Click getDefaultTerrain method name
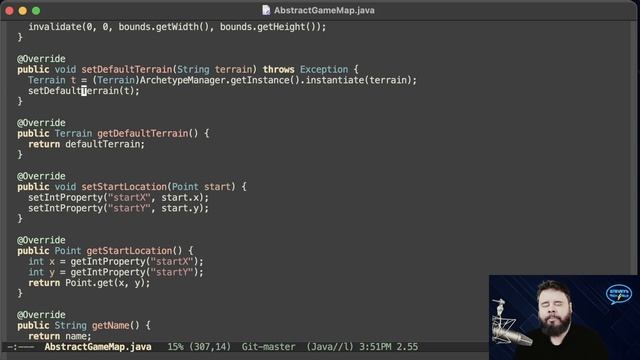Image resolution: width=640 pixels, height=360 pixels. click(142, 133)
